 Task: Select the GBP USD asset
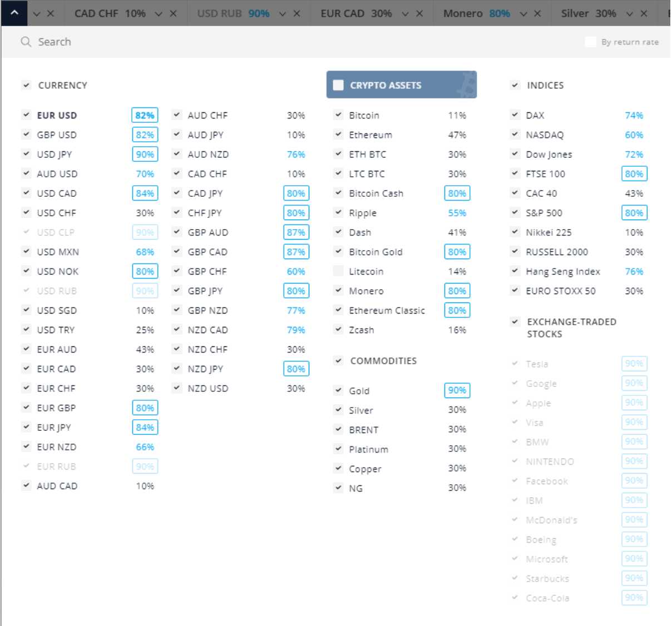[x=57, y=135]
